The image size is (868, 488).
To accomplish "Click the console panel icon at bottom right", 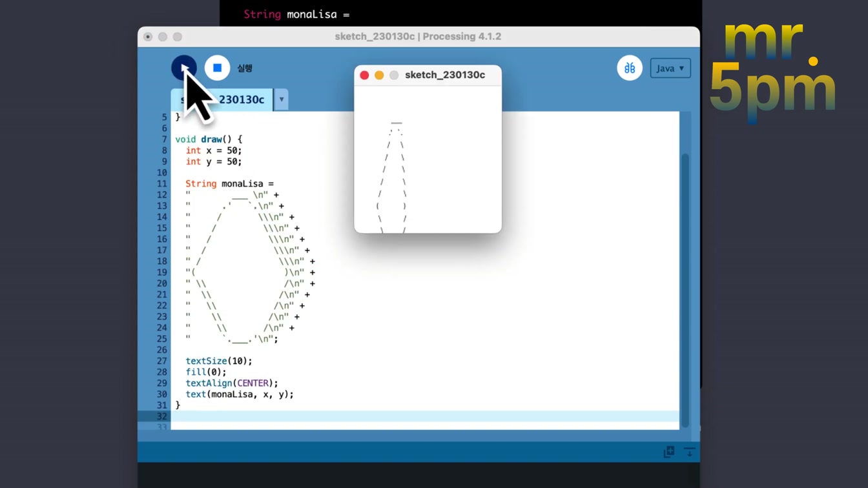I will pos(669,452).
